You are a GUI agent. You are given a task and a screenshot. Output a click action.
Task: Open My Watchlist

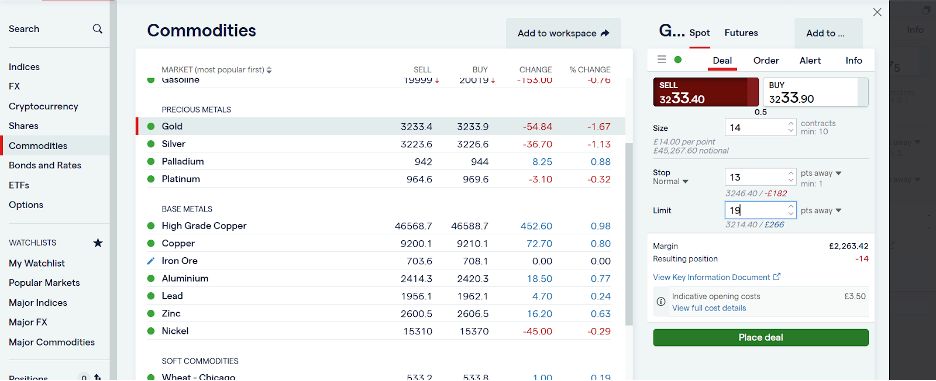(x=36, y=263)
